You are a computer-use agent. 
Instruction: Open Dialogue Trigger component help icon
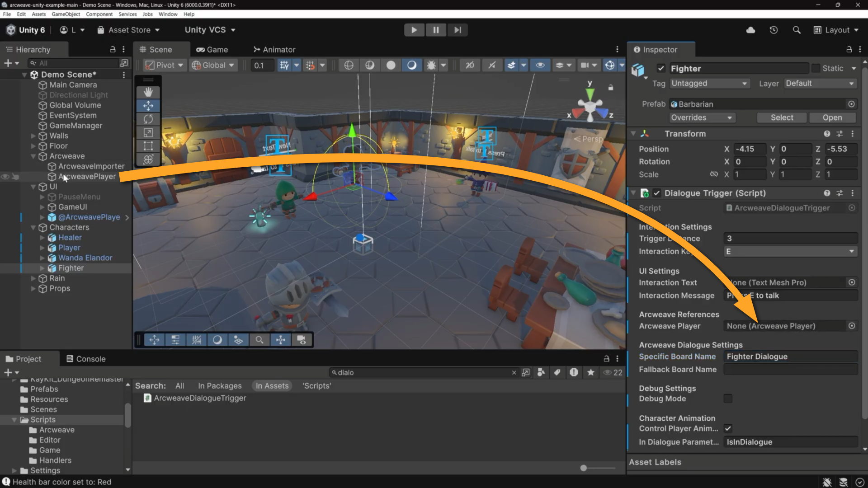pyautogui.click(x=827, y=193)
